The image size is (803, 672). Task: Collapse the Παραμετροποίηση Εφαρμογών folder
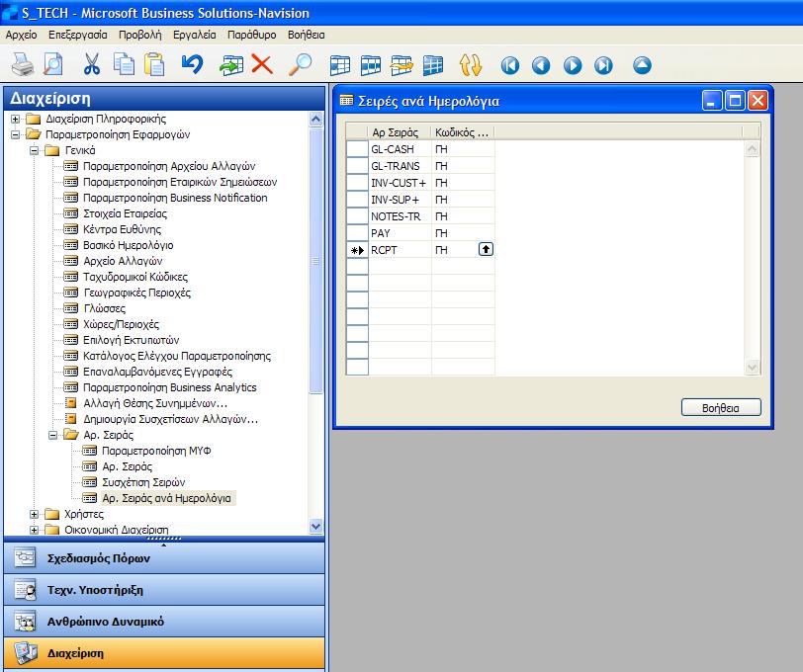(x=16, y=134)
